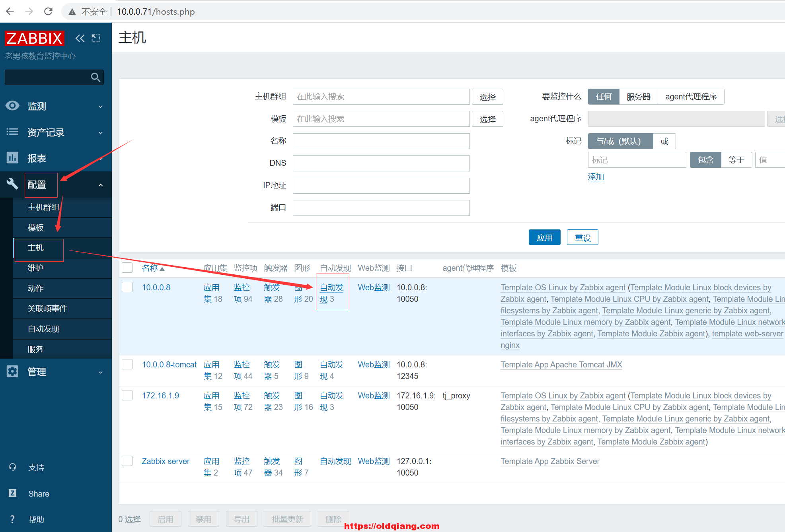Image resolution: width=785 pixels, height=532 pixels.
Task: Expand the 资产记录 menu chevron
Action: (101, 133)
